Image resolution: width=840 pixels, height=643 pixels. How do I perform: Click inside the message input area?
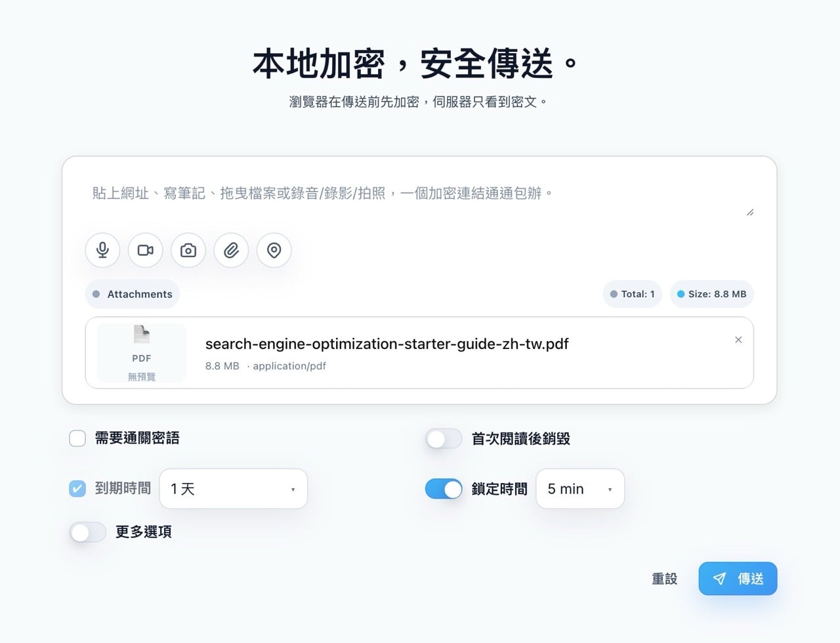click(x=420, y=194)
